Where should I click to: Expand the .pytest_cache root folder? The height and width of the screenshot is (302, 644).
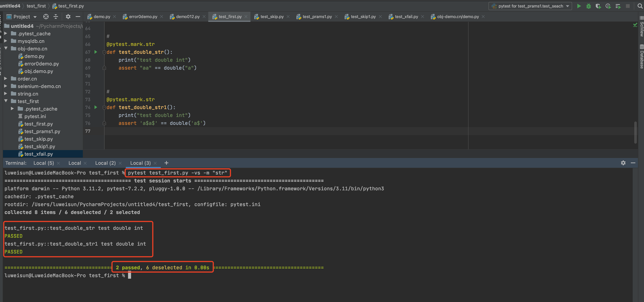pos(5,33)
